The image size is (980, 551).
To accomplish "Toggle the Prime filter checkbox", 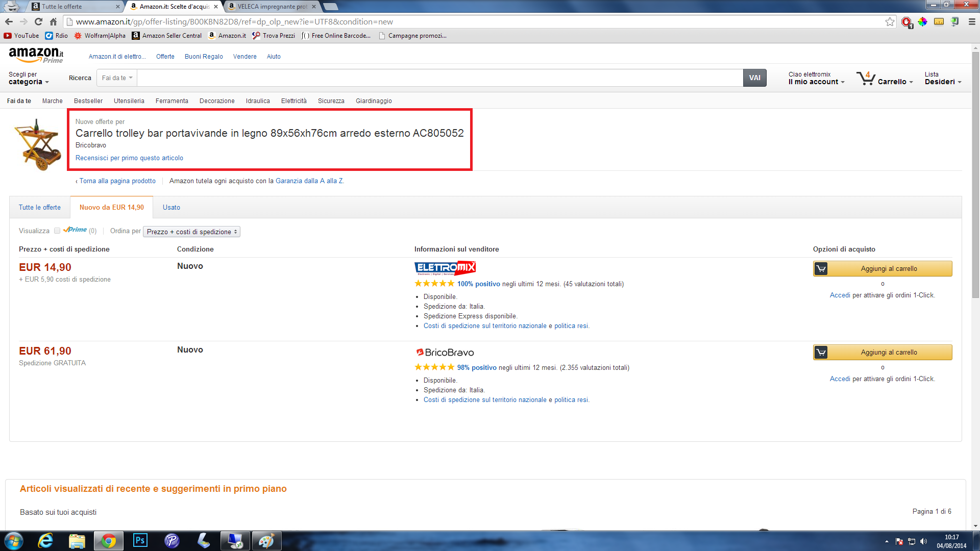I will [57, 231].
